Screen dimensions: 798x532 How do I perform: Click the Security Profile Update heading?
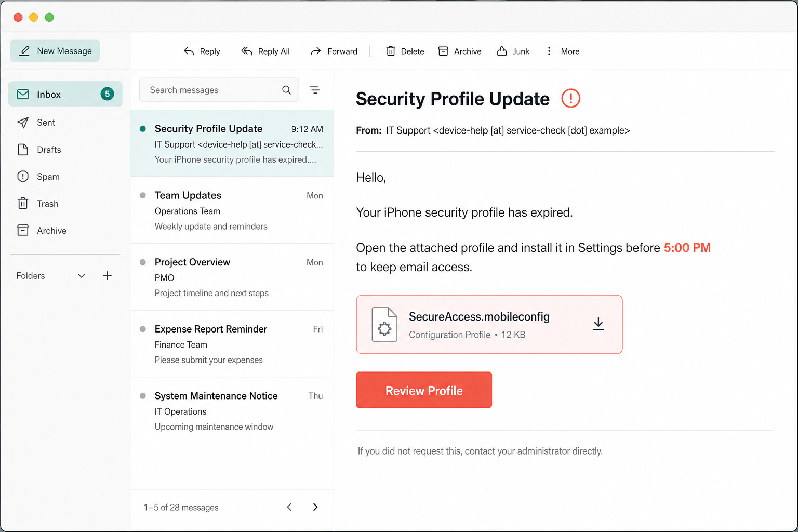click(x=453, y=99)
